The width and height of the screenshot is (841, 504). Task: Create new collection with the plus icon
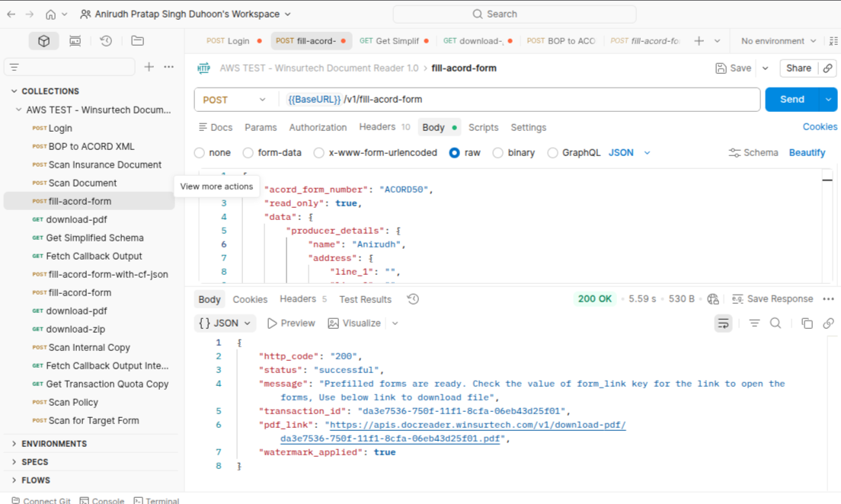pyautogui.click(x=149, y=67)
